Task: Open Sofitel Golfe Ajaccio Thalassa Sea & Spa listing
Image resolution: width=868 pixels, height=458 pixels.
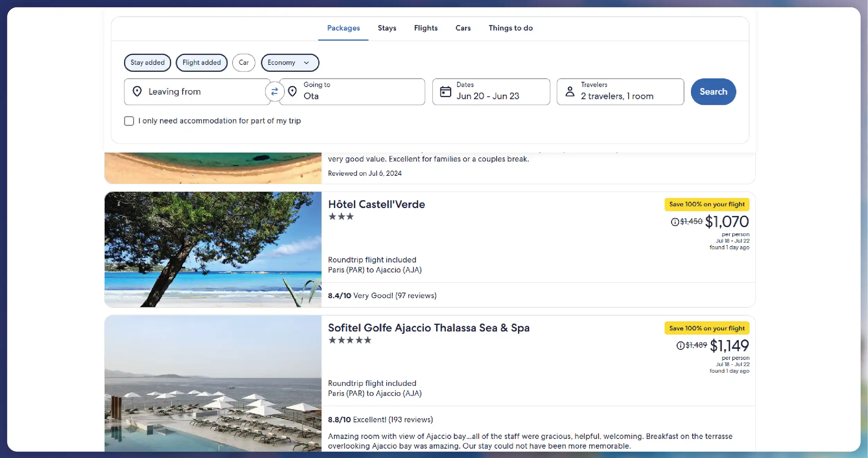Action: [x=429, y=328]
